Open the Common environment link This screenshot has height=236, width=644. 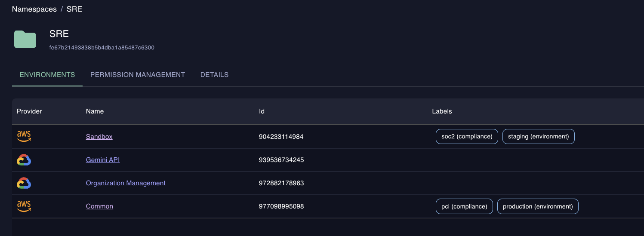[99, 206]
